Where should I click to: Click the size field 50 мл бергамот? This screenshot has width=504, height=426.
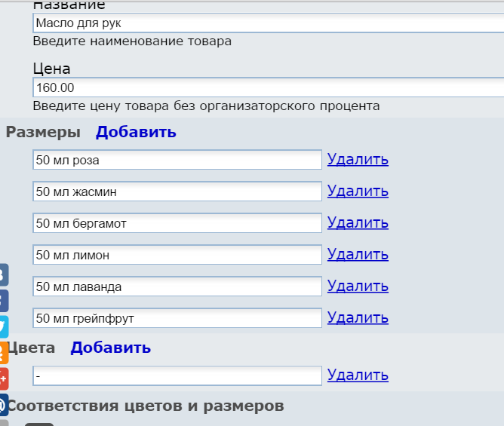177,223
